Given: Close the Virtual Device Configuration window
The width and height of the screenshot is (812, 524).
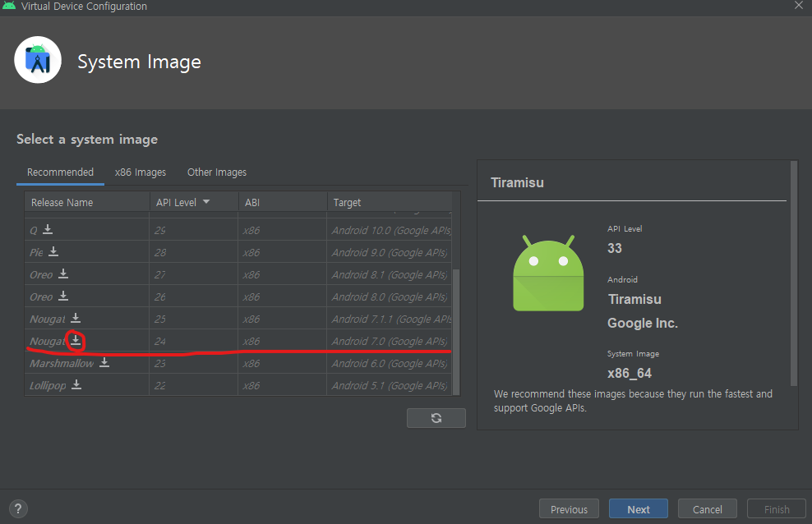Looking at the screenshot, I should tap(799, 5).
